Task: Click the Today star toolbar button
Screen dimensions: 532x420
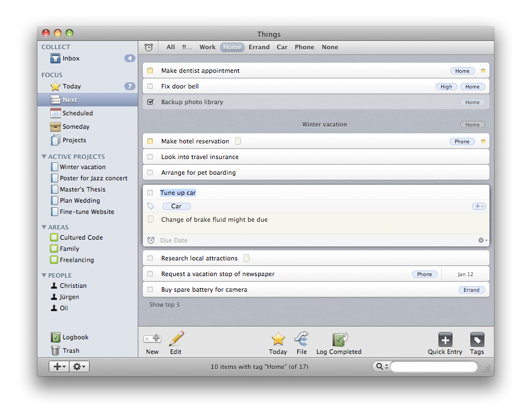Action: point(278,339)
